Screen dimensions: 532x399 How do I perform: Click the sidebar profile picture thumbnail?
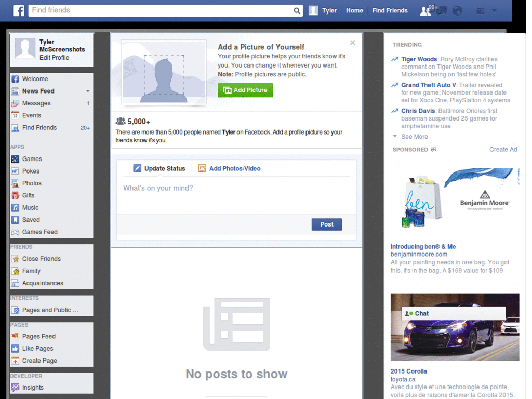coord(25,48)
